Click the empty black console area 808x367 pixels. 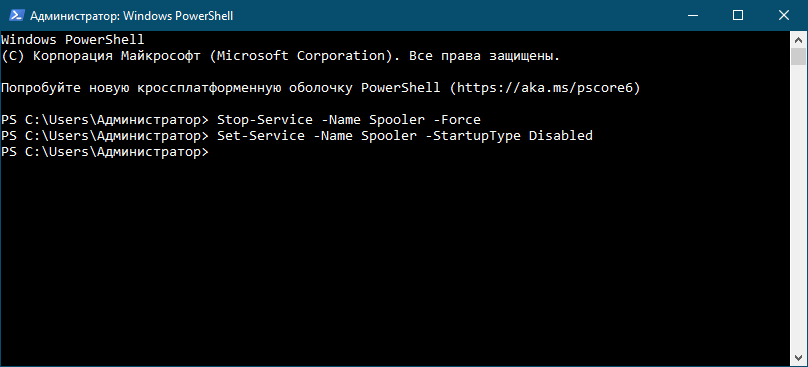[396, 258]
